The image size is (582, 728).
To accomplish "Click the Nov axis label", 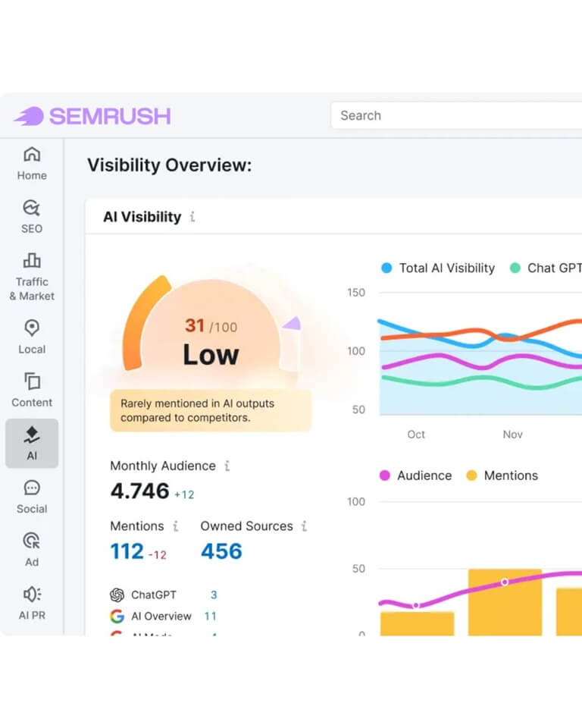I will (513, 434).
